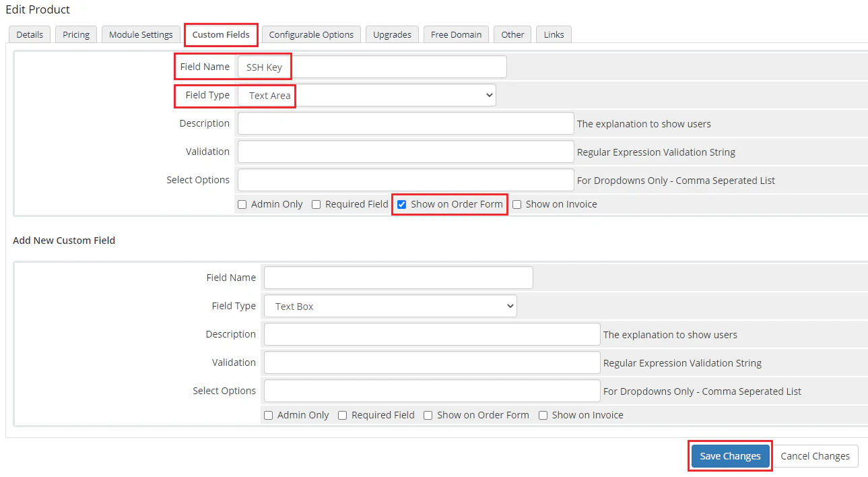Click the Select Options input for SSH Key
Screen dimensions: 868x477
coord(405,180)
